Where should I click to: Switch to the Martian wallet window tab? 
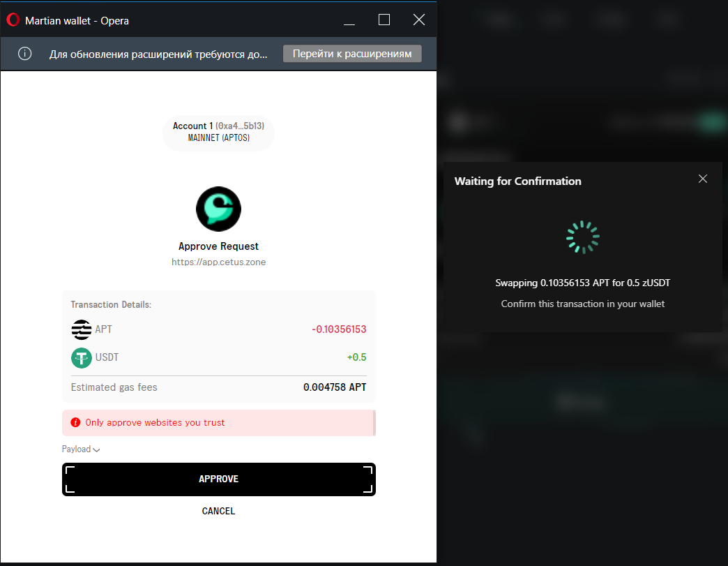tap(77, 20)
